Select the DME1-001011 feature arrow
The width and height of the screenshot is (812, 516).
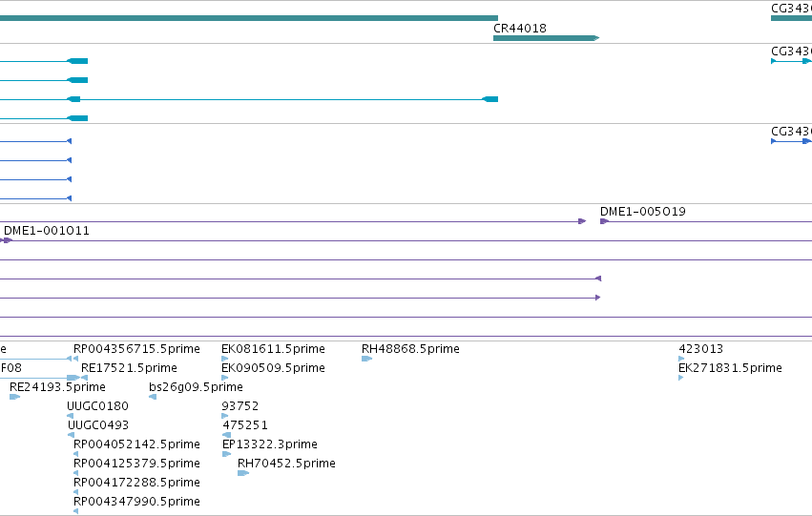pos(8,240)
